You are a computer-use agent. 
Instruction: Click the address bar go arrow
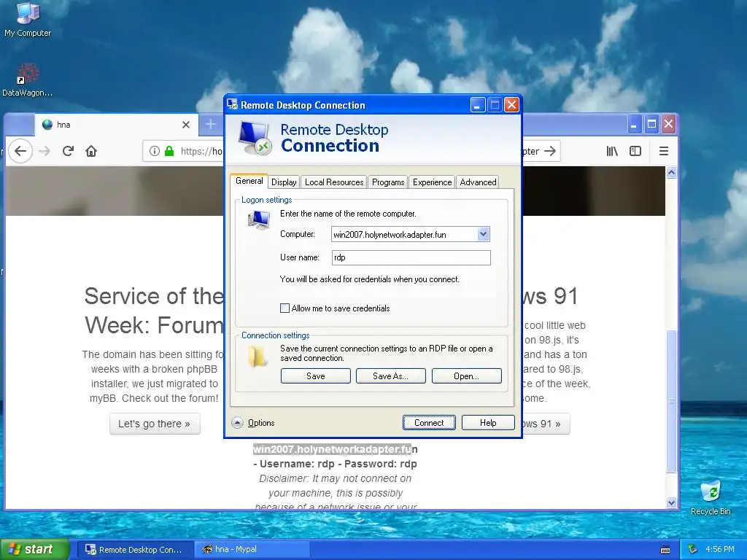coord(550,151)
